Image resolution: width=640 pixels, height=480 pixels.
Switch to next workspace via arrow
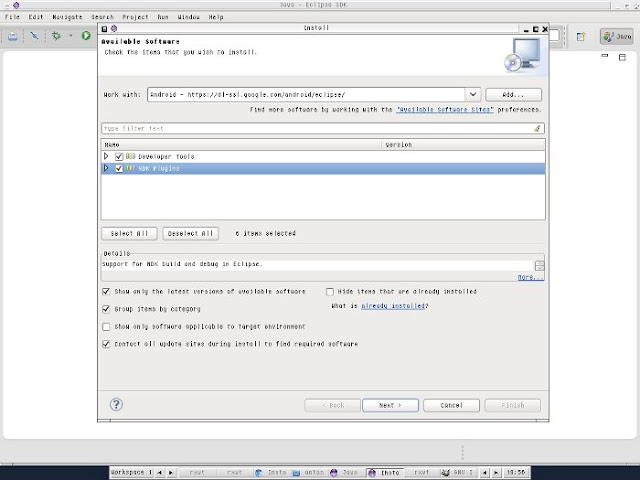point(171,473)
